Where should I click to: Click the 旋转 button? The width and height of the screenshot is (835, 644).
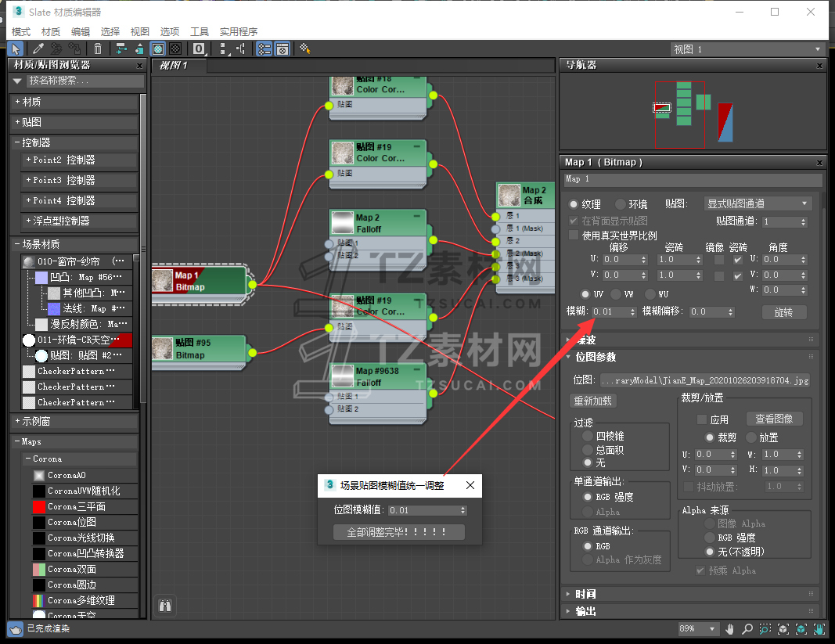[784, 312]
